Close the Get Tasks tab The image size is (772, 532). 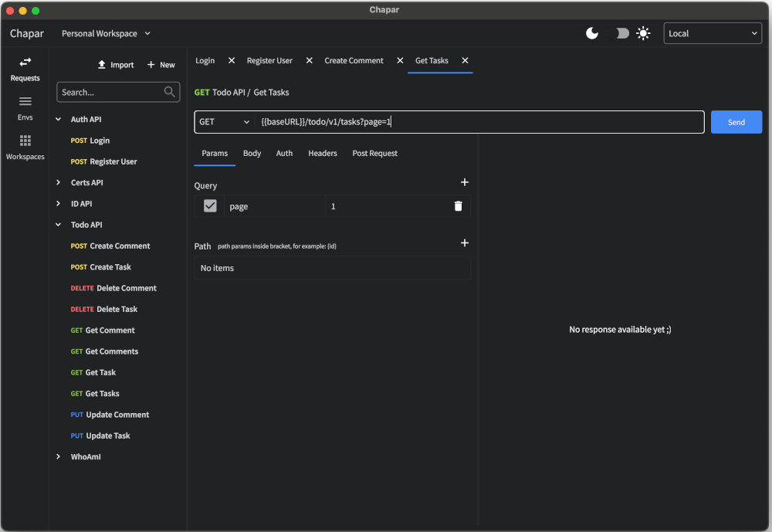[x=465, y=60]
